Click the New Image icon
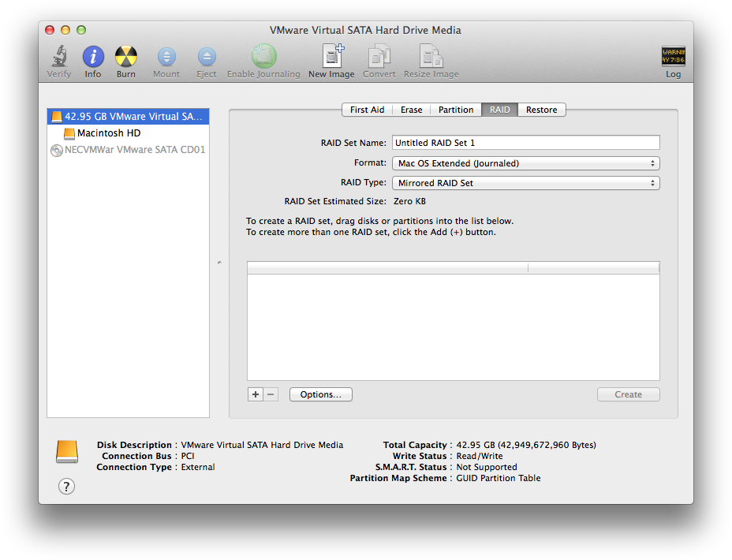 (331, 57)
